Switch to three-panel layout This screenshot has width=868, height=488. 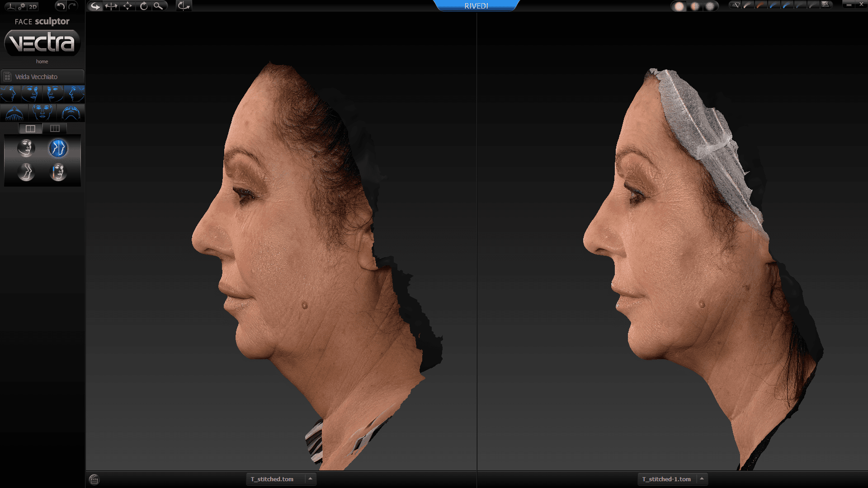click(x=55, y=129)
